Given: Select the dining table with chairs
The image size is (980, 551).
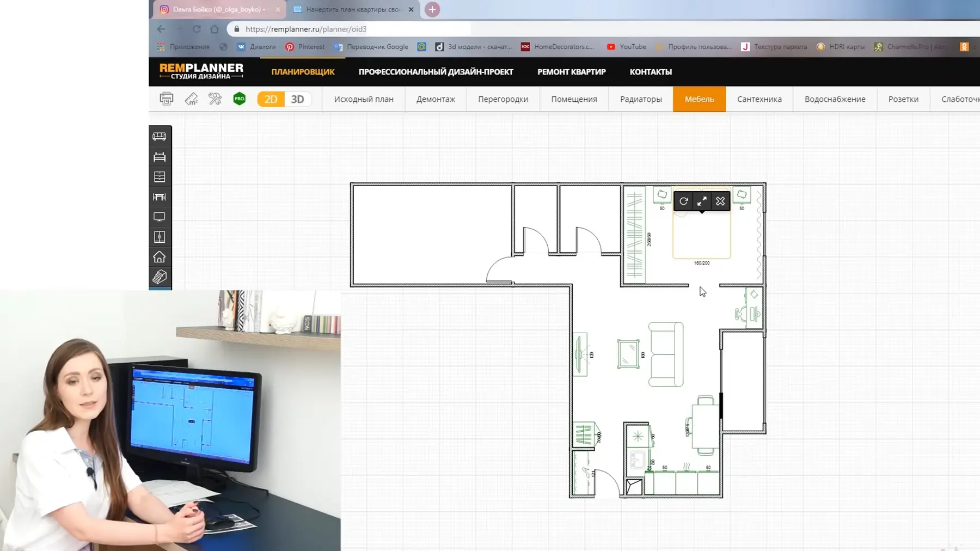Looking at the screenshot, I should click(705, 425).
